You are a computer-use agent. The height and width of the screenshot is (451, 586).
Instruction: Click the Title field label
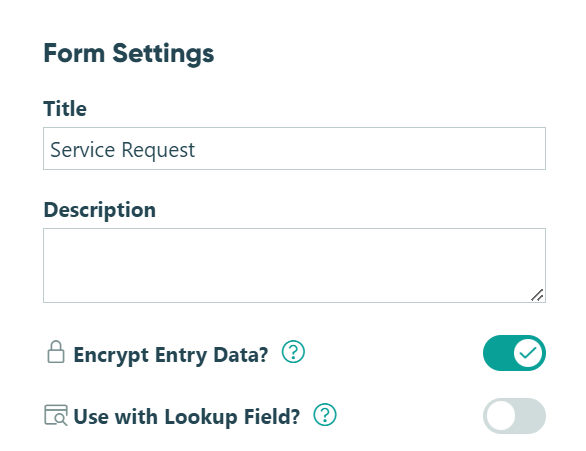[x=65, y=109]
